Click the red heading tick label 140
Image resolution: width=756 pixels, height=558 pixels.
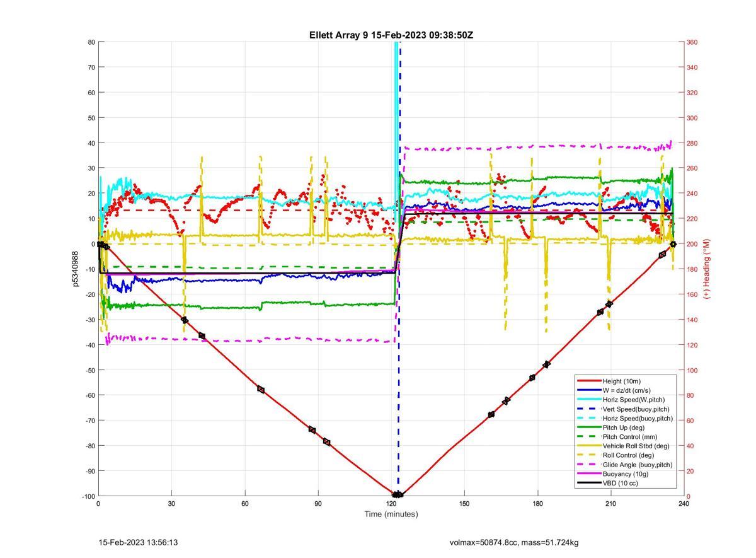pos(692,320)
